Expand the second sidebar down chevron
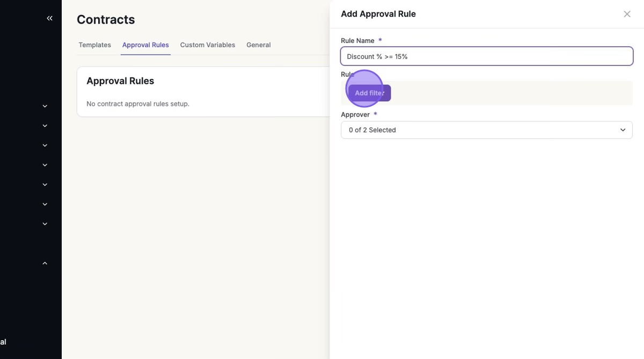Screen dimensions: 644x359 pyautogui.click(x=45, y=126)
